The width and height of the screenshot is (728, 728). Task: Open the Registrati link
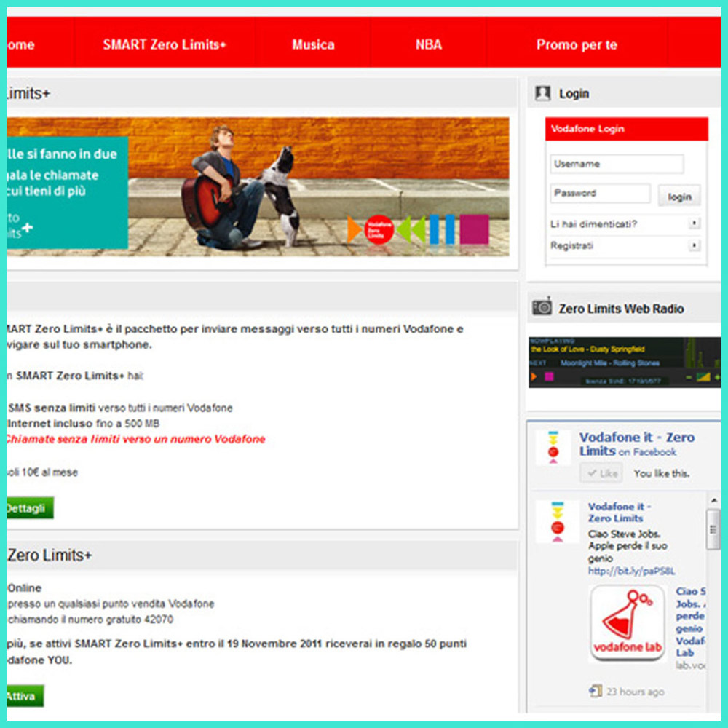(571, 245)
